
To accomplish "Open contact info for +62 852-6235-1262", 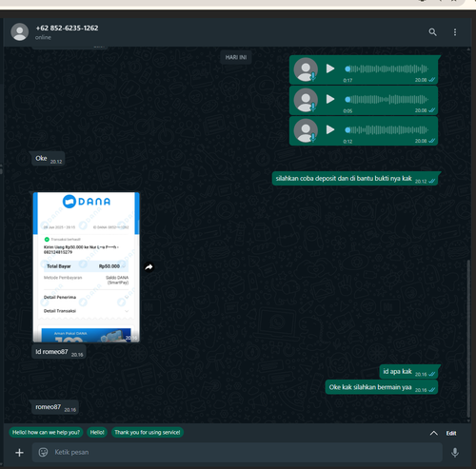I will pos(67,28).
